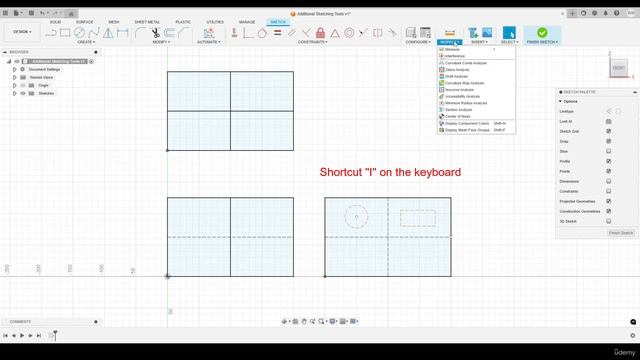Apply the Equal constraint

tap(278, 33)
